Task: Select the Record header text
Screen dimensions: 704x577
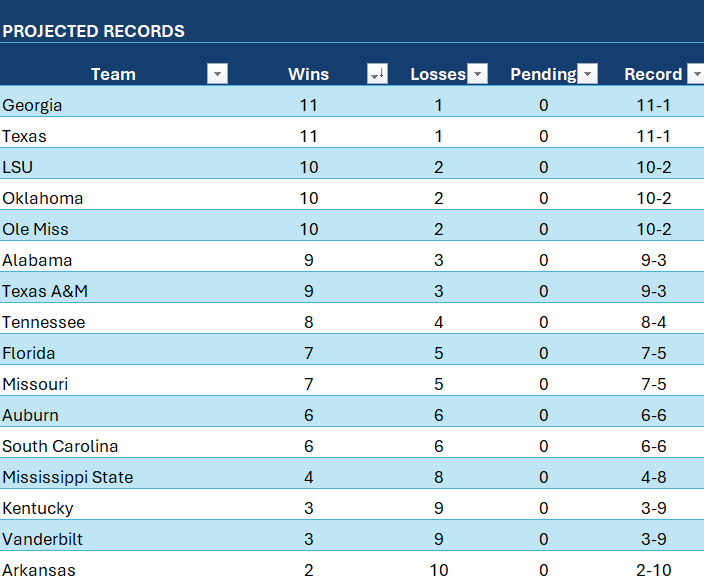Action: [653, 74]
